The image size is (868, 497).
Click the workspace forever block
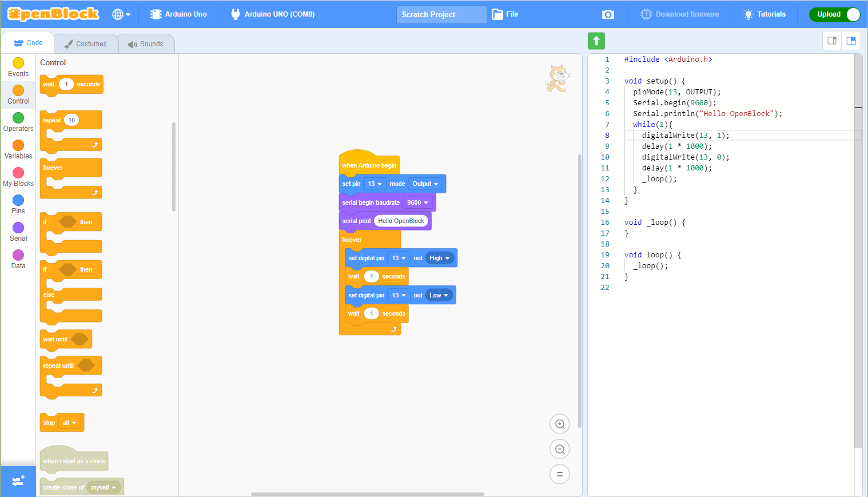(x=370, y=240)
